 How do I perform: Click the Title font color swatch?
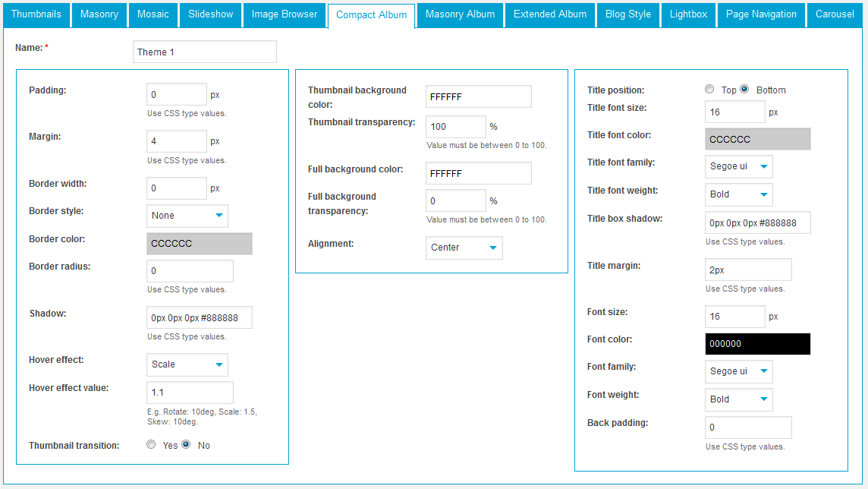(757, 140)
